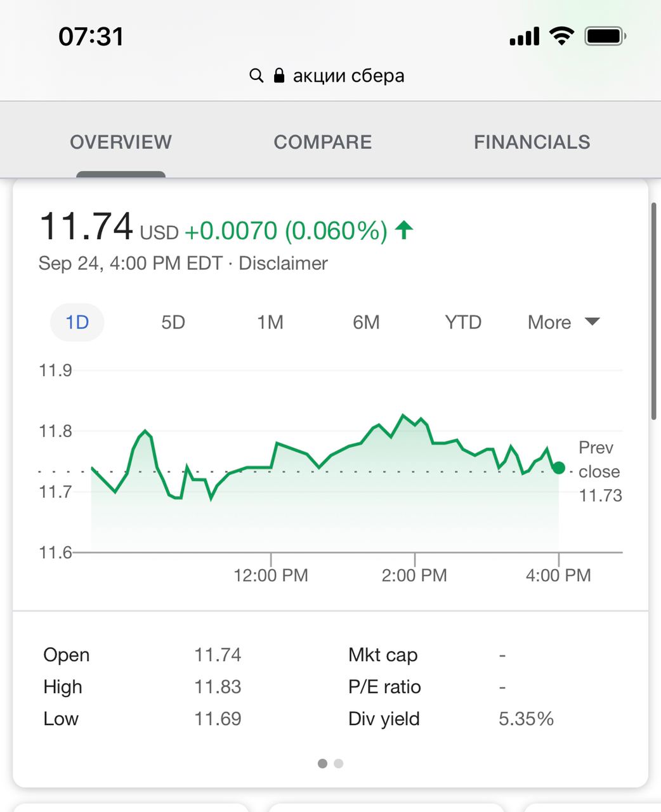
Task: Tap the 07:31 clock in the status bar
Action: 91,37
